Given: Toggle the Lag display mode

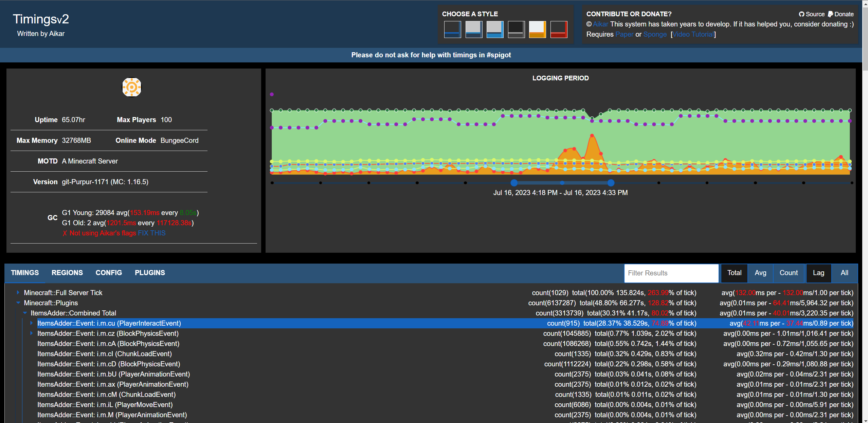Looking at the screenshot, I should pyautogui.click(x=819, y=273).
